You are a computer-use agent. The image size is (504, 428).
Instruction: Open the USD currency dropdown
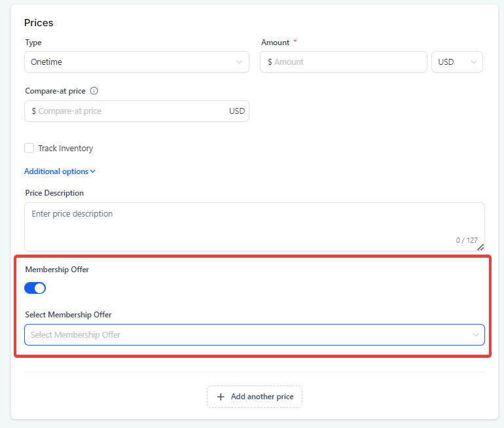[x=457, y=62]
